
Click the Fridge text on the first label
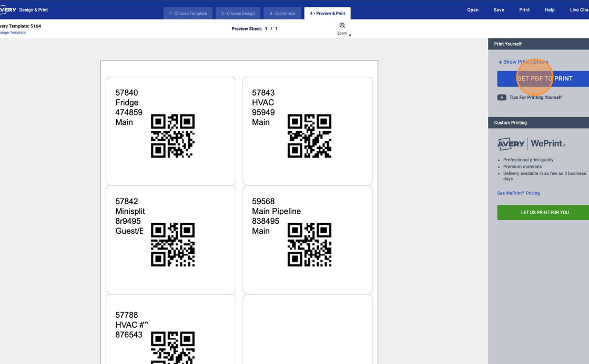click(127, 103)
